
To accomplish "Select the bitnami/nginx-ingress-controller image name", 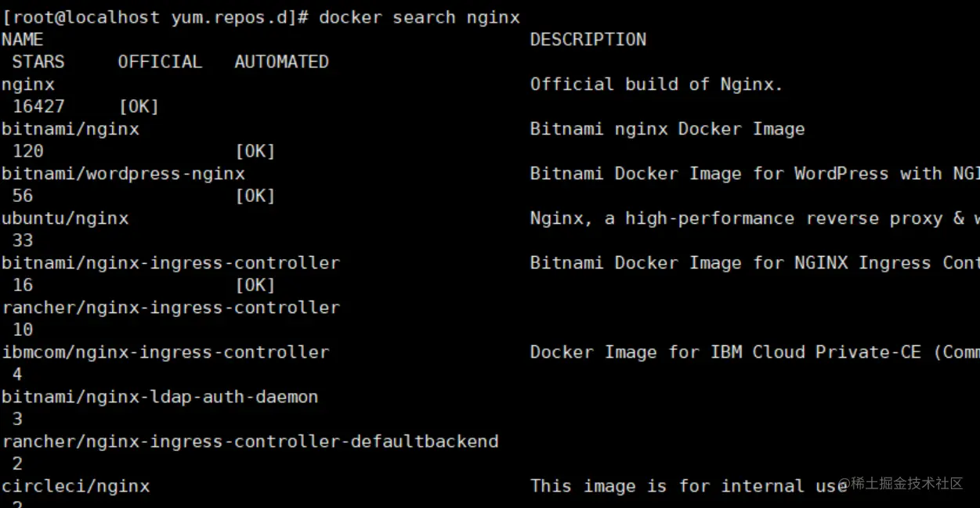I will pyautogui.click(x=171, y=263).
